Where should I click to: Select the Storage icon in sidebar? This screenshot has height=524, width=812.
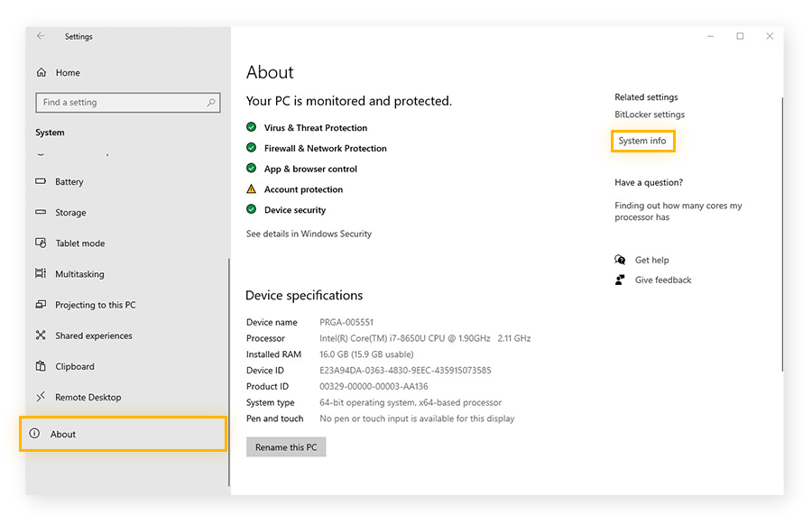point(40,212)
